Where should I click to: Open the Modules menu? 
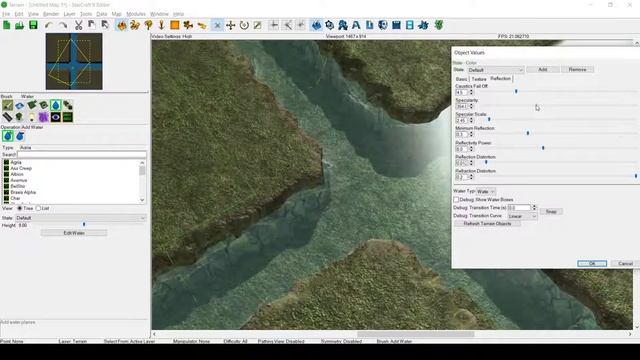pos(136,14)
